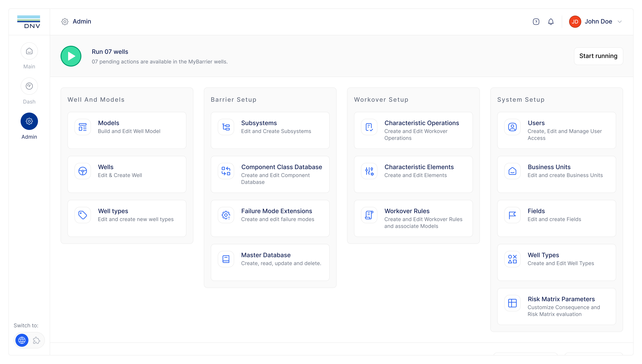Open the Risk Matrix Parameters title

[561, 299]
